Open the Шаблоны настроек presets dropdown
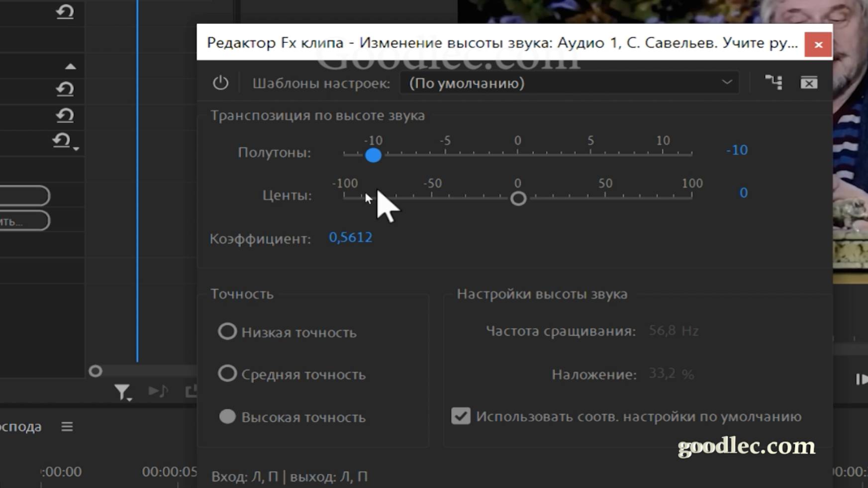The image size is (868, 488). [x=569, y=83]
